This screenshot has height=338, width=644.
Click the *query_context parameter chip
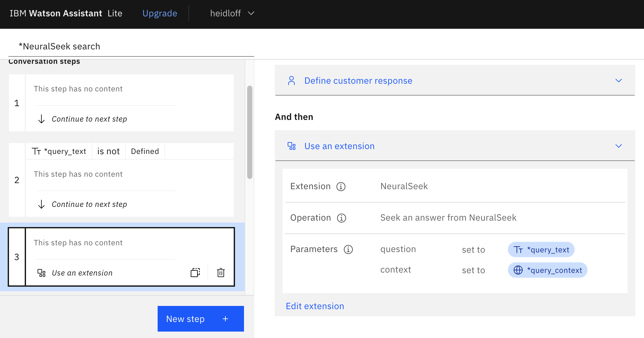548,270
